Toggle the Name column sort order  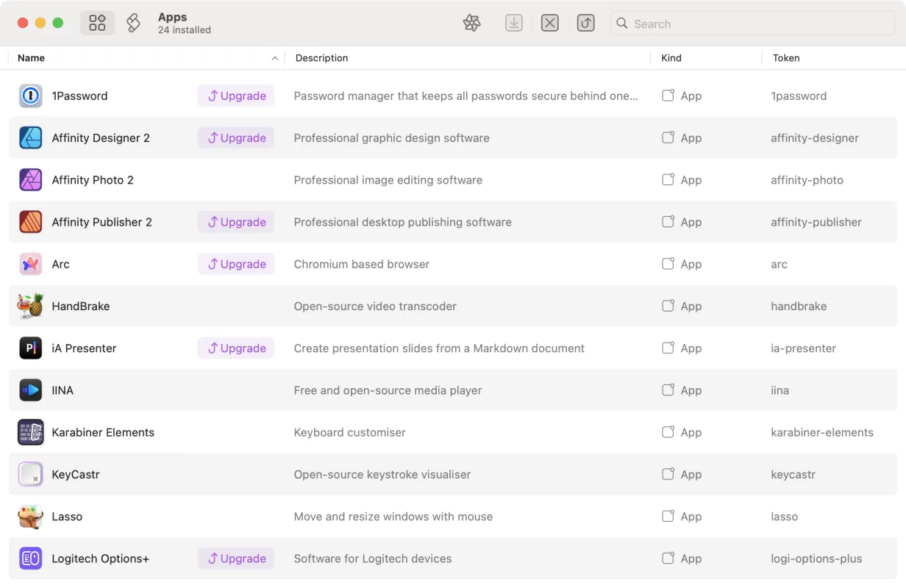(x=274, y=57)
